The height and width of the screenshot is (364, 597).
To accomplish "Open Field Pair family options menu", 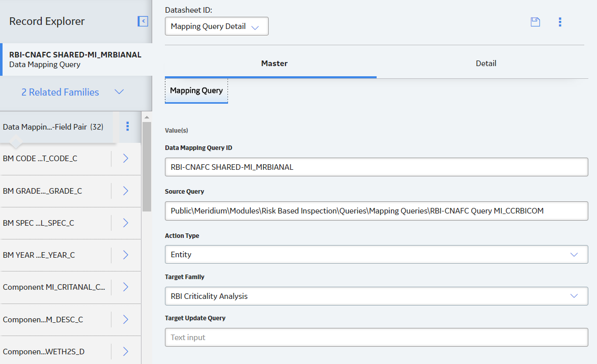I will pyautogui.click(x=128, y=126).
